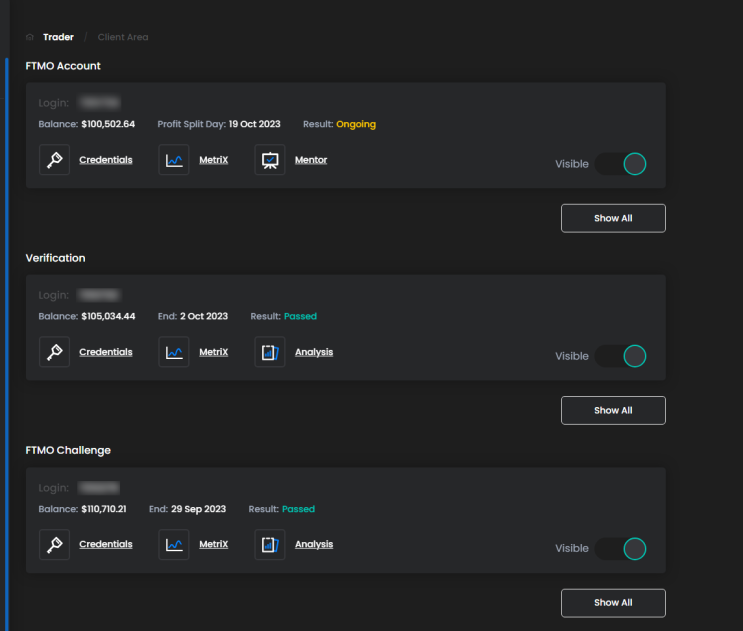Open MetriX link in Verification card
Image resolution: width=743 pixels, height=631 pixels.
tap(214, 352)
